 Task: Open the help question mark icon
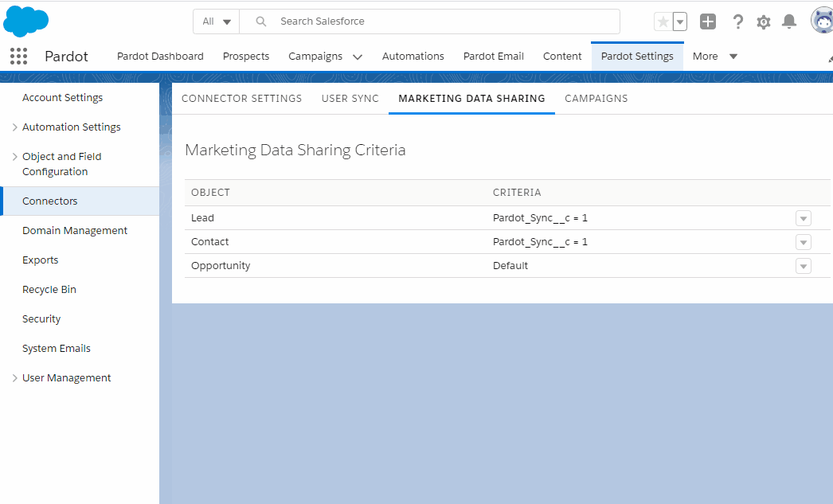[x=737, y=21]
